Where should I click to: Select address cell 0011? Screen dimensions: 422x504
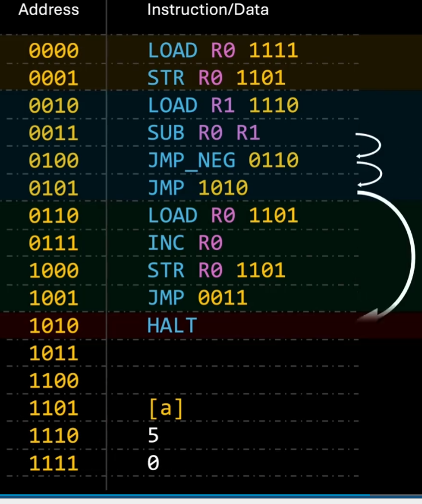(x=54, y=133)
